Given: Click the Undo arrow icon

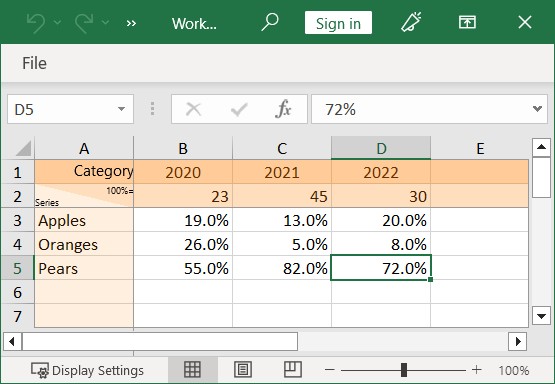Looking at the screenshot, I should [36, 23].
